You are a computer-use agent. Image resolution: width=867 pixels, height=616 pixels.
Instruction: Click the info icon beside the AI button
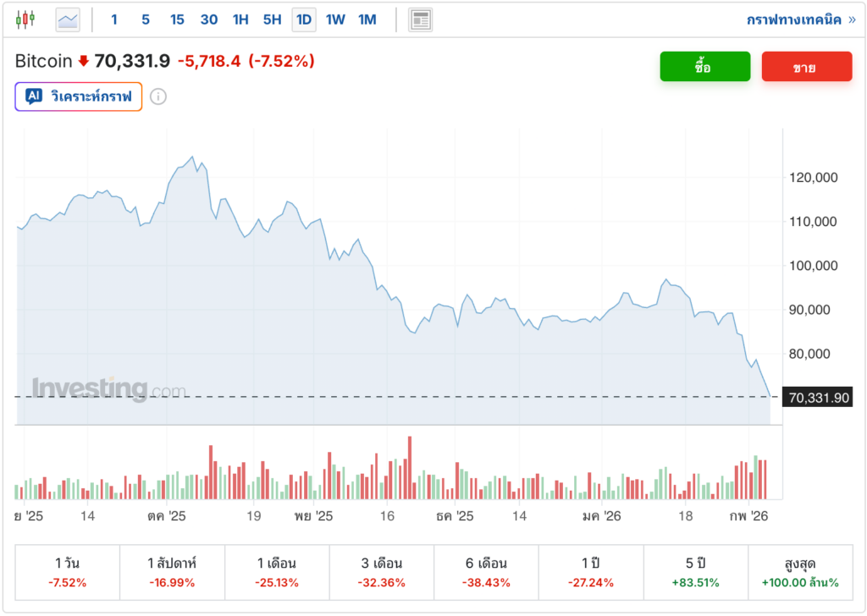tap(158, 96)
